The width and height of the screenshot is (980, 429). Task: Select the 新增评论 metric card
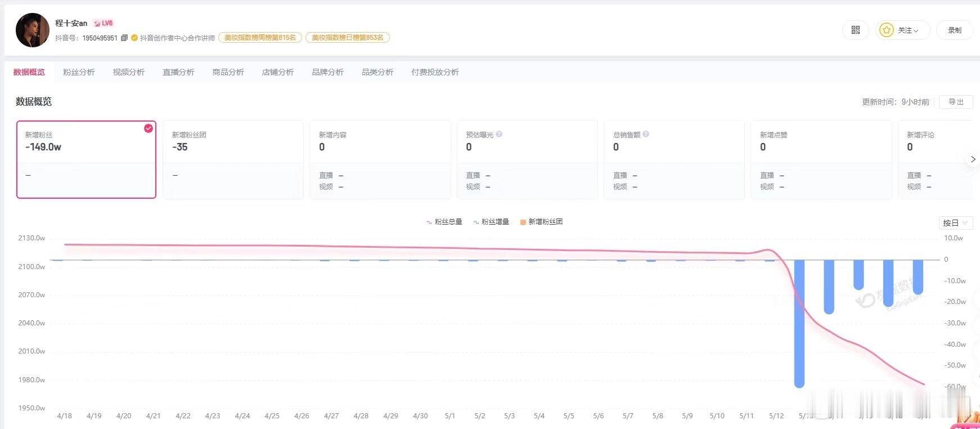tap(935, 159)
